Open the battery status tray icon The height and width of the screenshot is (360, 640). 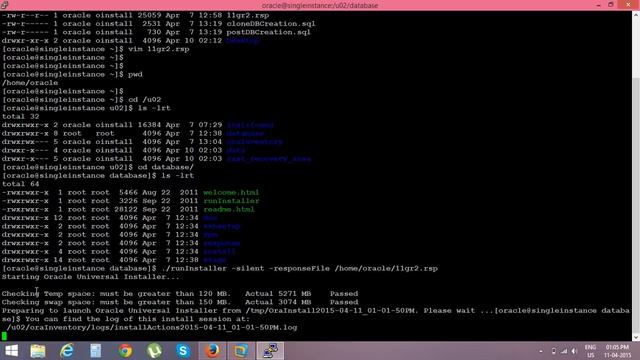(553, 351)
